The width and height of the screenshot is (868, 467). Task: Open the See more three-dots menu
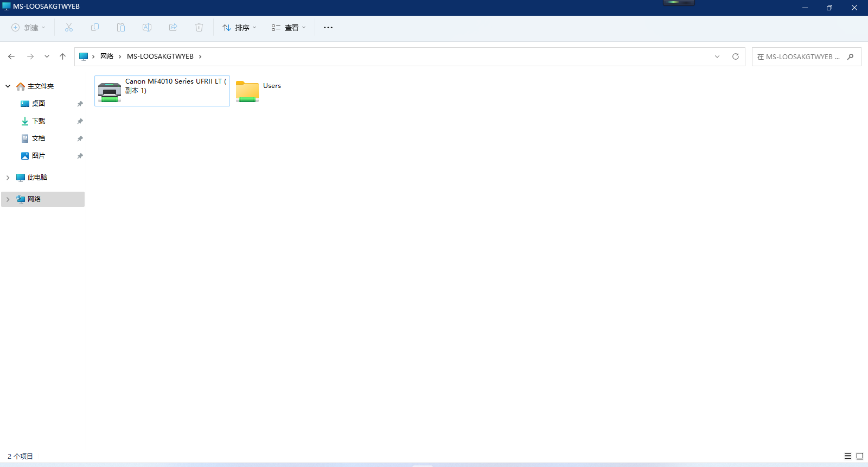(x=328, y=28)
